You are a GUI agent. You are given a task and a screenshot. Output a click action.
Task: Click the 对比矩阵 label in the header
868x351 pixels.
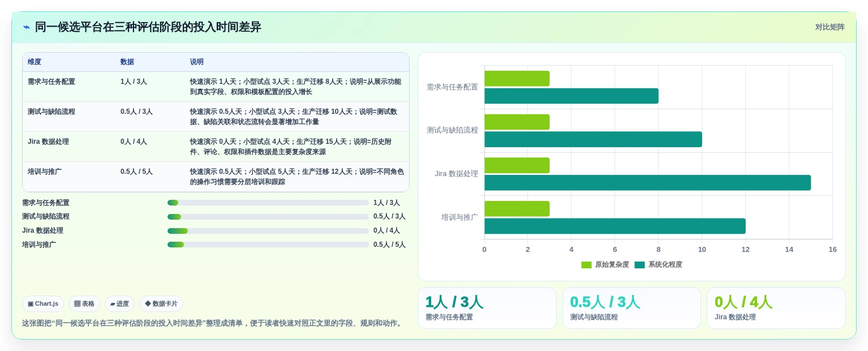click(830, 27)
